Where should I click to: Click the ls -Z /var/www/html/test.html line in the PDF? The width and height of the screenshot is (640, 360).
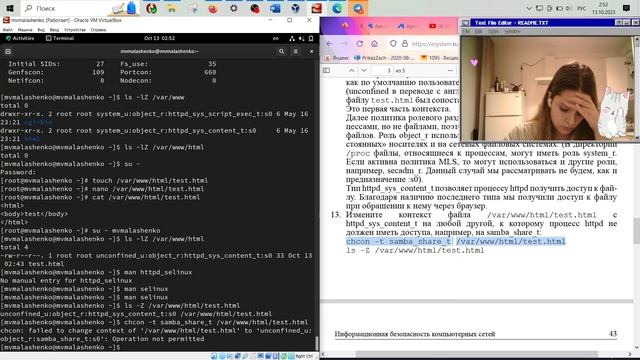click(x=415, y=251)
